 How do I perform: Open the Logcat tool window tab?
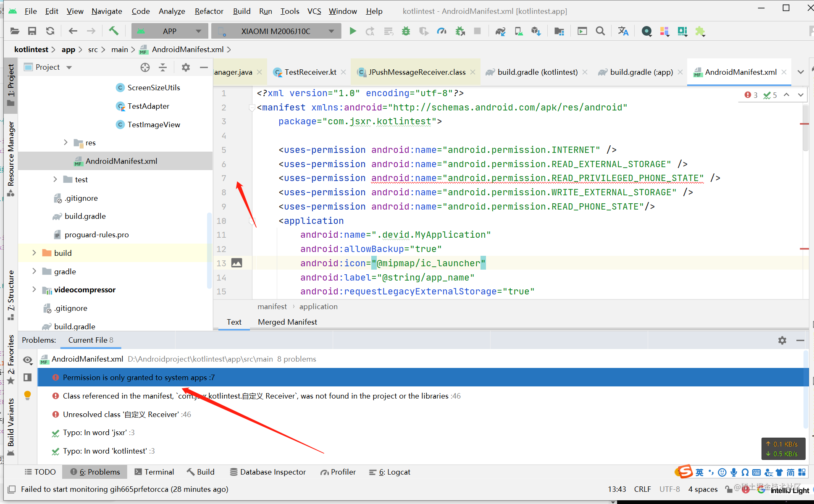tap(390, 472)
